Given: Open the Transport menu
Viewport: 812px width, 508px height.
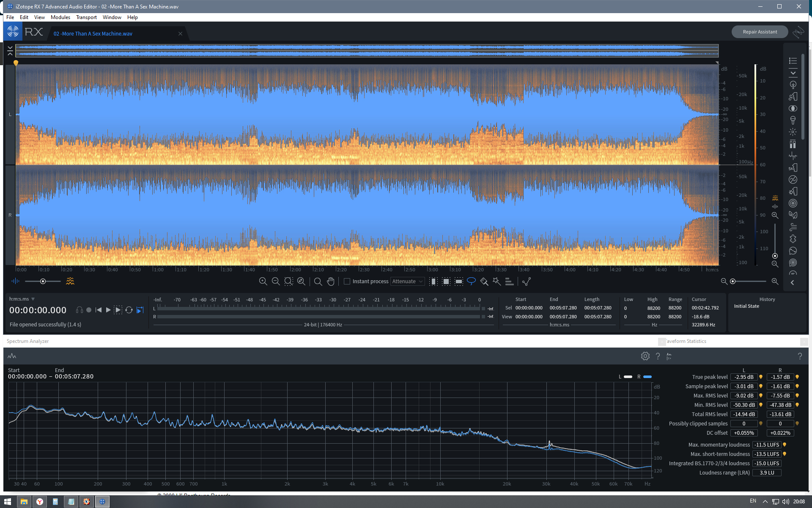Looking at the screenshot, I should tap(86, 17).
